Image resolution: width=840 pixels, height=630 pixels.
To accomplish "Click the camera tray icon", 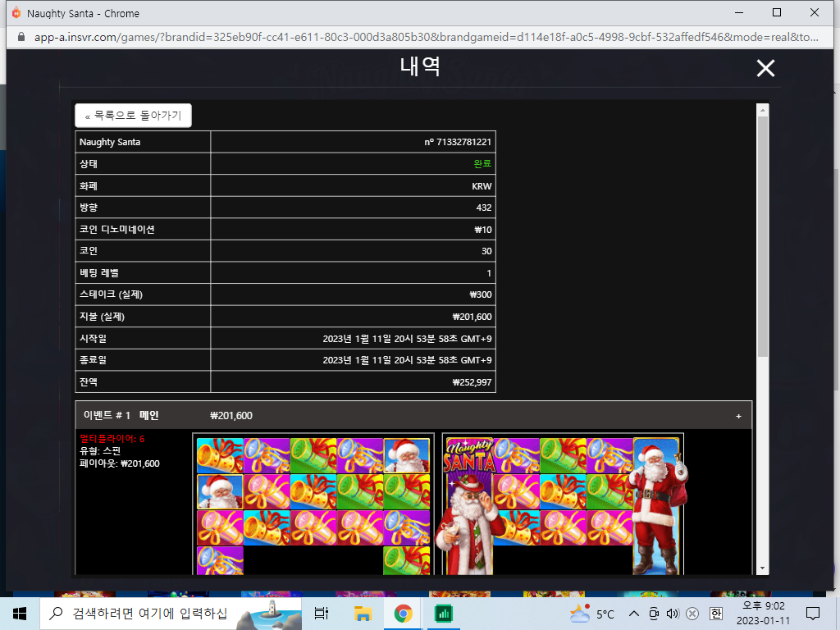I will pyautogui.click(x=654, y=614).
